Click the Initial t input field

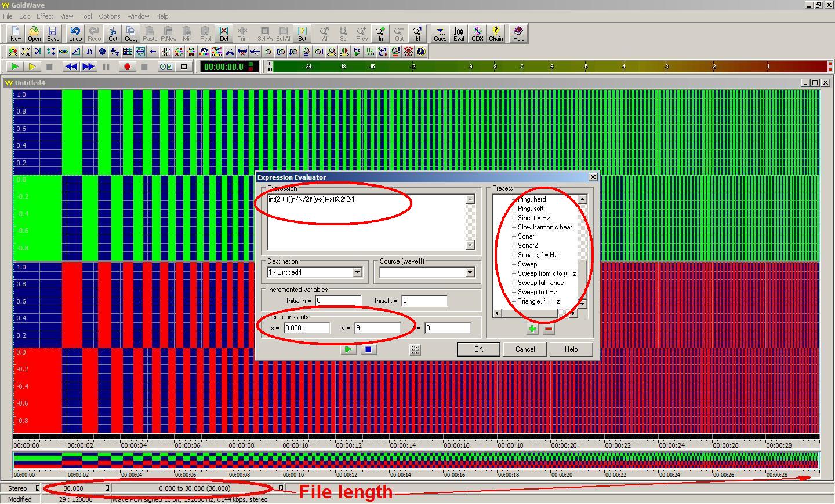click(424, 301)
